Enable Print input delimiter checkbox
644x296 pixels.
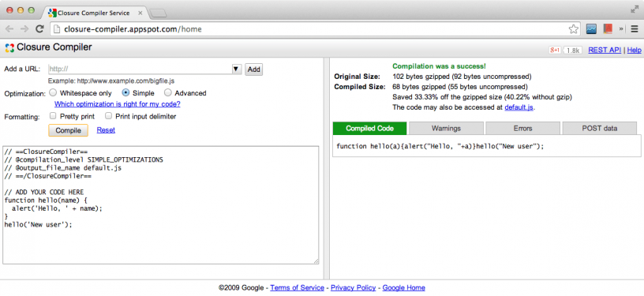[x=108, y=116]
